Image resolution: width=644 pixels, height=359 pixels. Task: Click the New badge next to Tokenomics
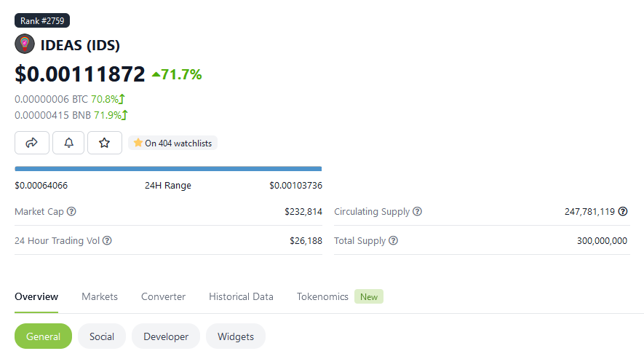[369, 296]
